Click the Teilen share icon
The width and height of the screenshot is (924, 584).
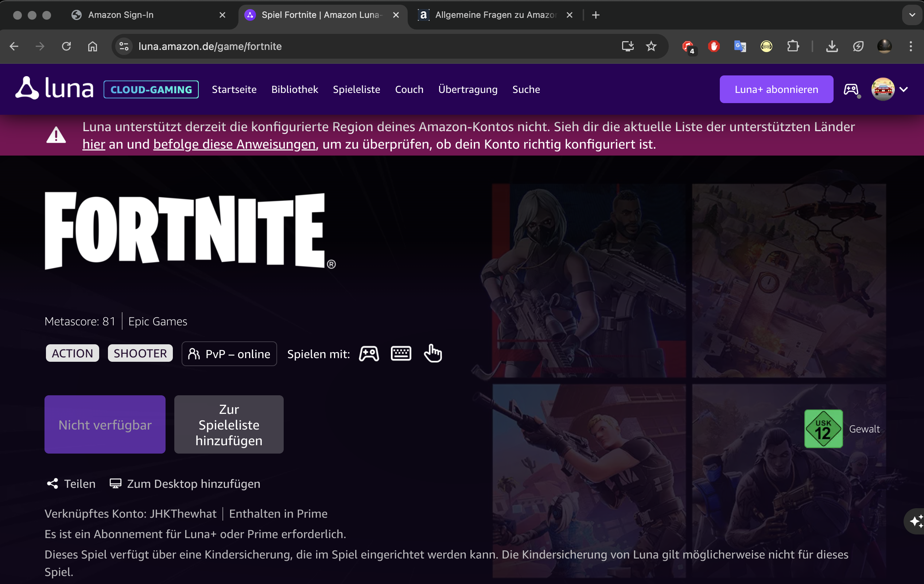tap(53, 483)
